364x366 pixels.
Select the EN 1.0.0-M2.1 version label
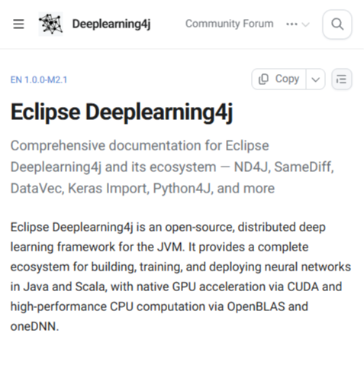(39, 80)
